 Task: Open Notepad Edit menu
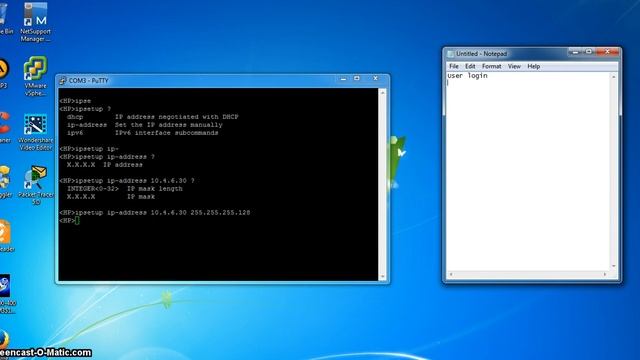[x=470, y=66]
